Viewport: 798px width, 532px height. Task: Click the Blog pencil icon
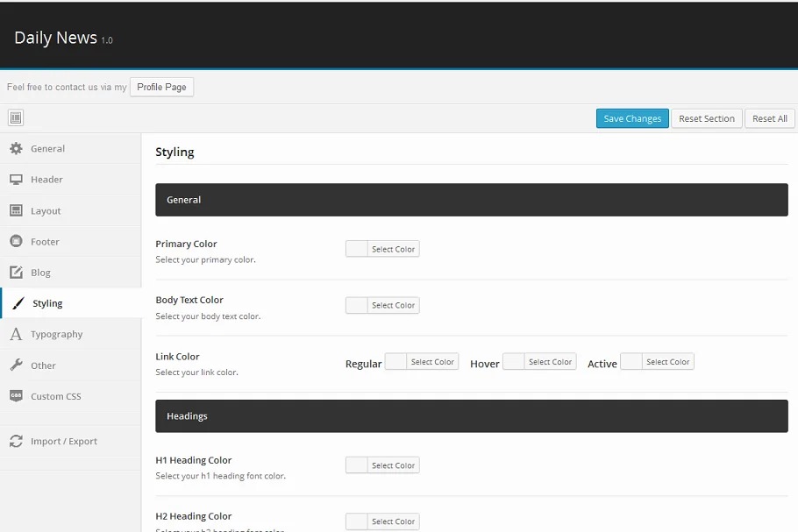[16, 273]
